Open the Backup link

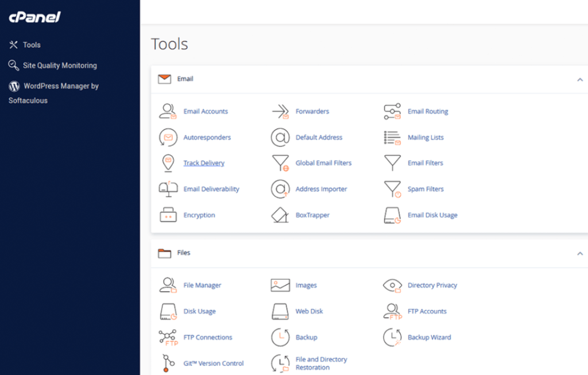coord(307,337)
